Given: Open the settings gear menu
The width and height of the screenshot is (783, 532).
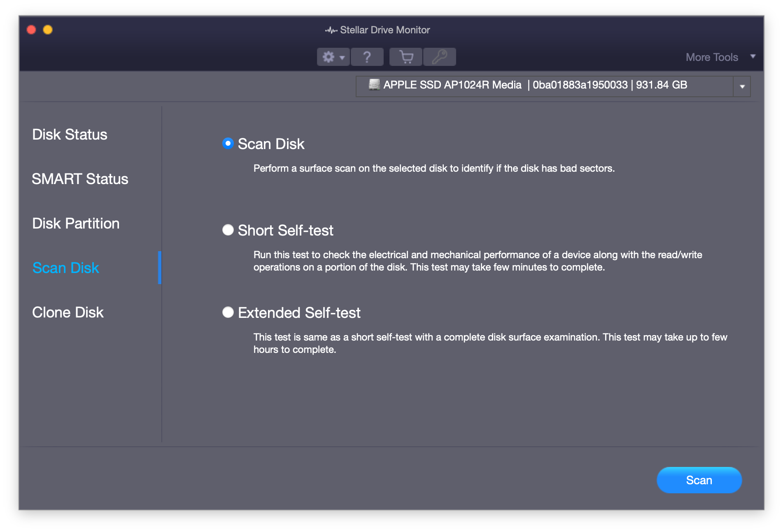Looking at the screenshot, I should pyautogui.click(x=329, y=57).
